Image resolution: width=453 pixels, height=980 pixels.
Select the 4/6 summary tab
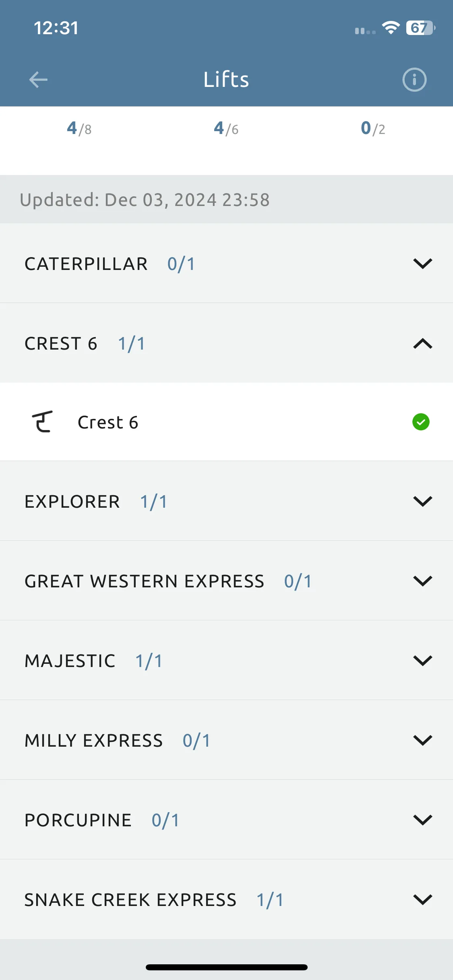click(x=226, y=129)
